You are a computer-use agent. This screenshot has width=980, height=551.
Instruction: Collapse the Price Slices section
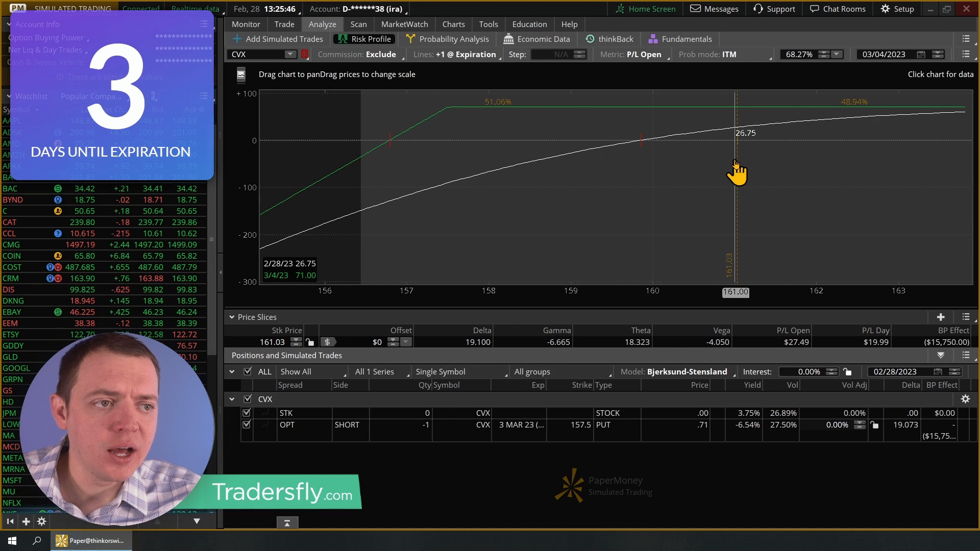coord(232,317)
